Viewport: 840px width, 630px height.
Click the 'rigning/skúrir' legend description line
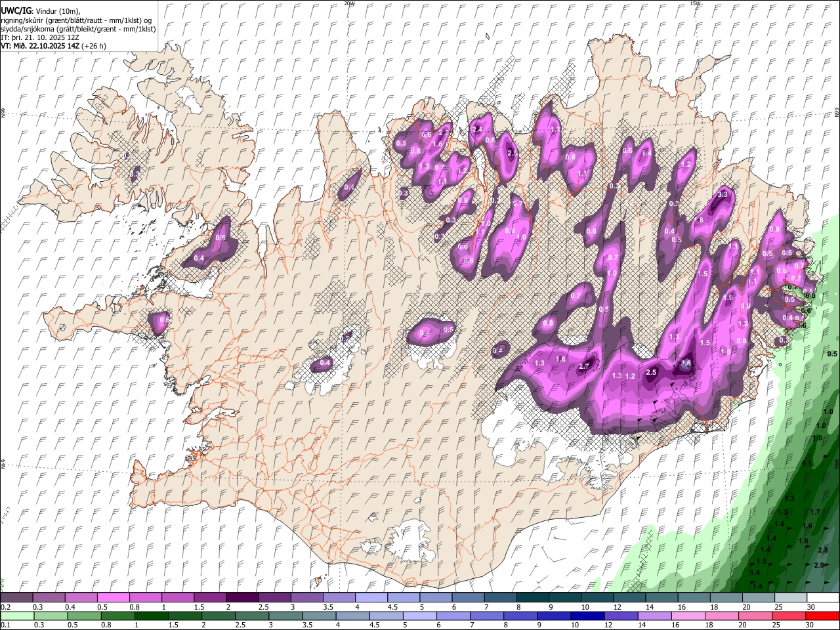pos(77,20)
